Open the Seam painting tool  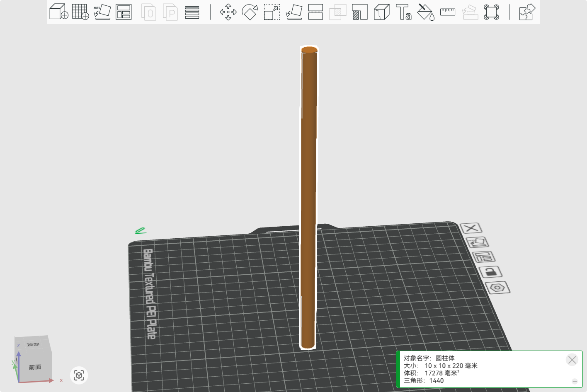coord(381,12)
